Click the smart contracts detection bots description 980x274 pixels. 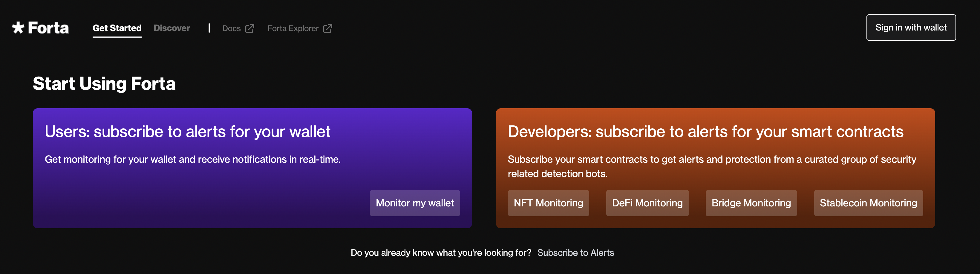[x=712, y=167]
